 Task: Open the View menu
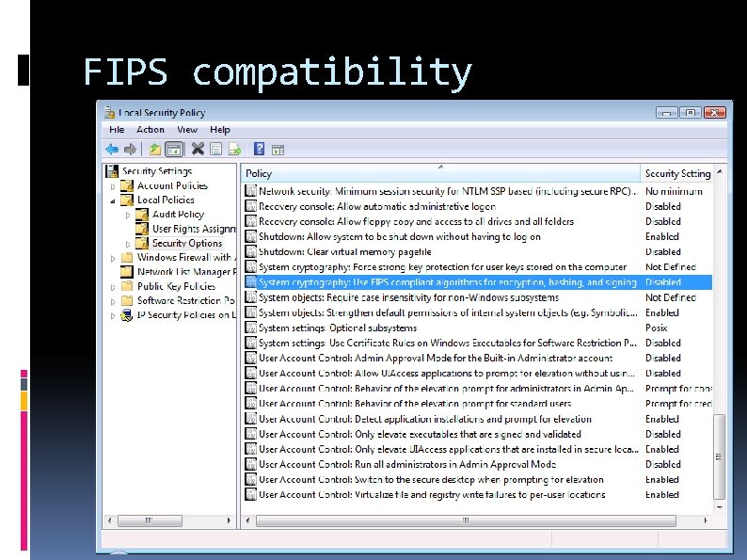coord(187,130)
